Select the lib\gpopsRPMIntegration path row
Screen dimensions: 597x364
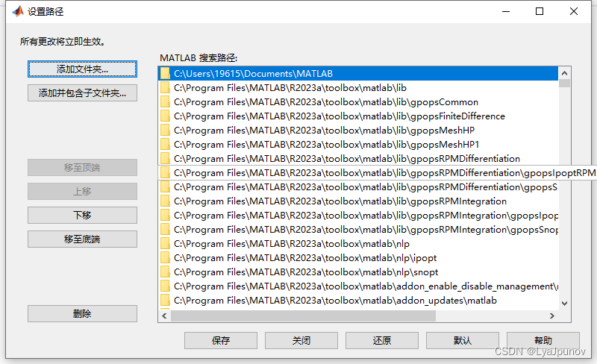tap(358, 201)
